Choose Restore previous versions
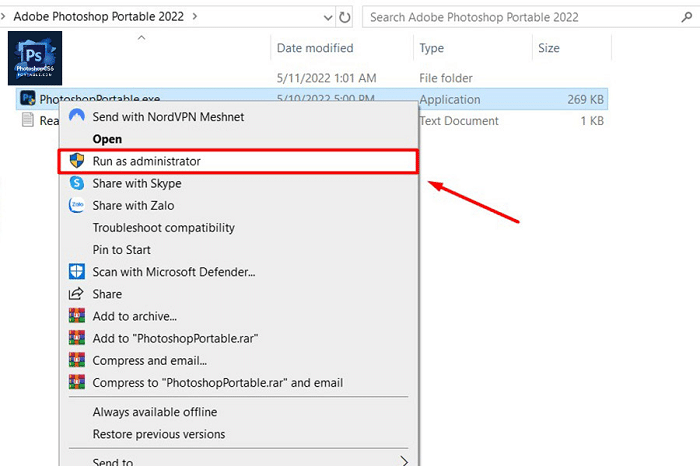The width and height of the screenshot is (700, 466). pos(158,434)
